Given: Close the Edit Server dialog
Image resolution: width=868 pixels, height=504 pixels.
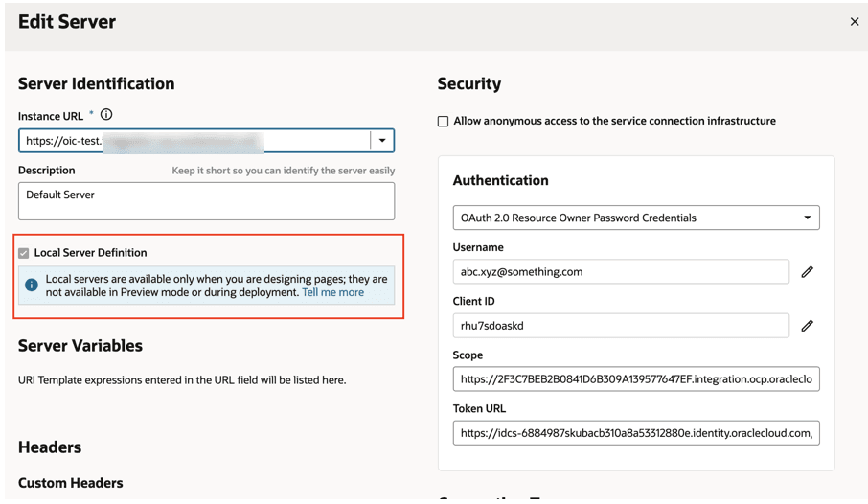Looking at the screenshot, I should pyautogui.click(x=855, y=22).
